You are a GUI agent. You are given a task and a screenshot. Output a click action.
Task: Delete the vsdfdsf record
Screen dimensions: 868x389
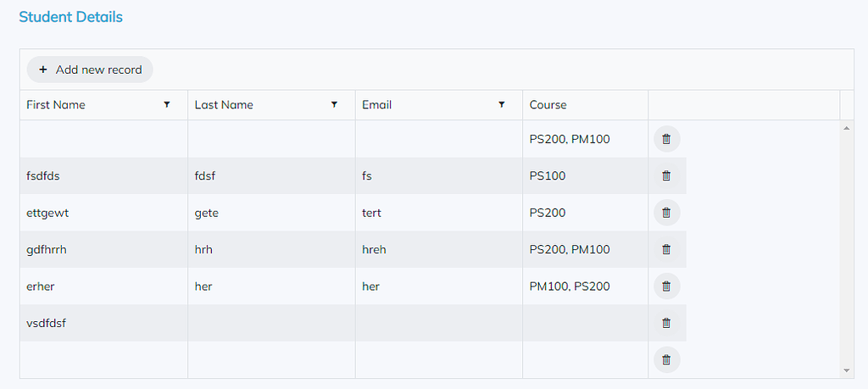[x=666, y=323]
